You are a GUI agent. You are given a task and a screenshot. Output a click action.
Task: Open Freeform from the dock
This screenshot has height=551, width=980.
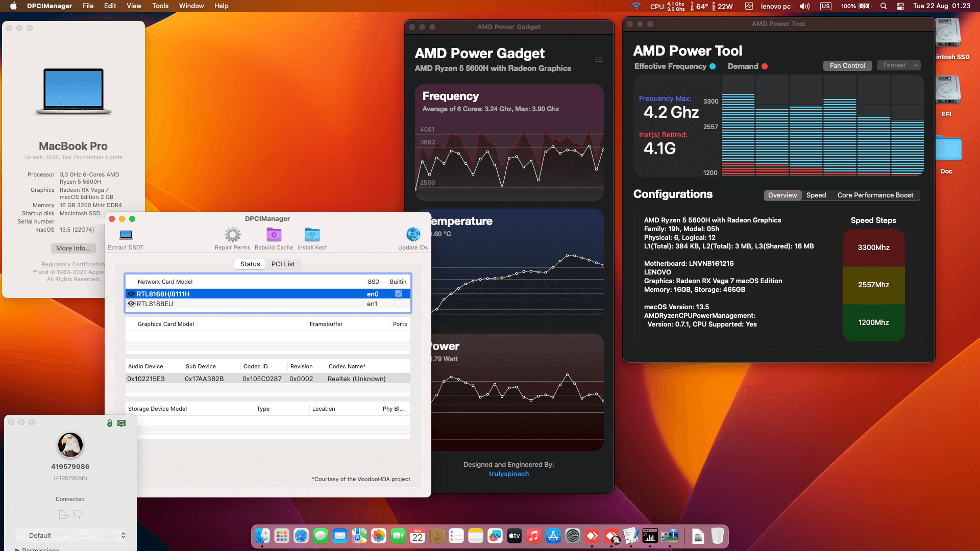(x=495, y=536)
